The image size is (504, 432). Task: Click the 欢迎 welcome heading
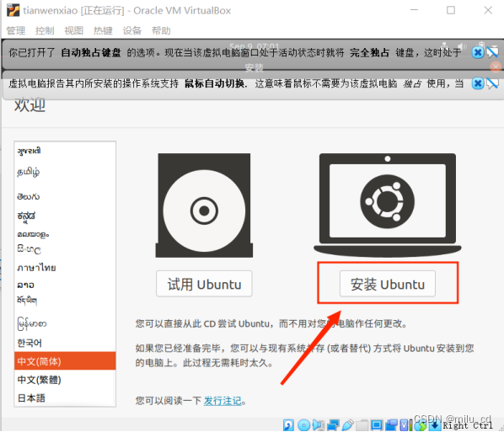point(29,105)
